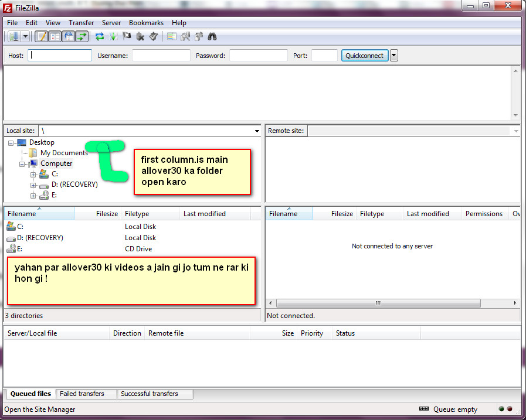Open the Site Manager toolbar icon
This screenshot has width=526, height=420.
coord(14,36)
